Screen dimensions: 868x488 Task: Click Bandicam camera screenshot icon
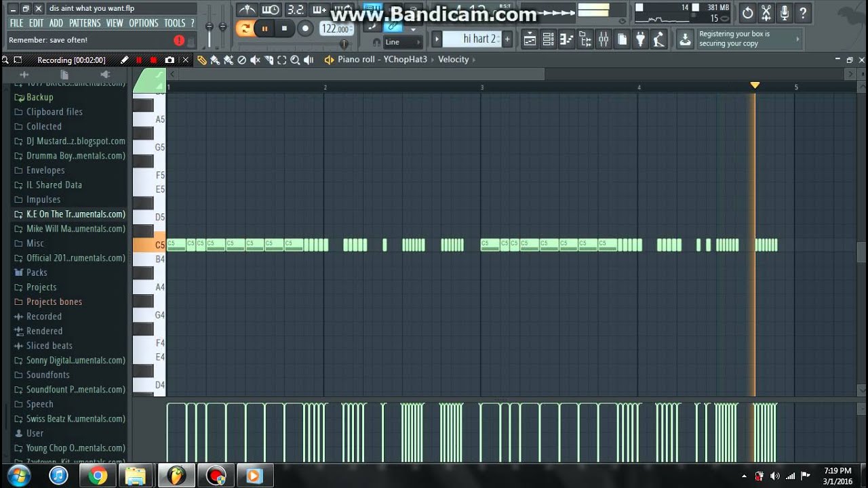170,60
